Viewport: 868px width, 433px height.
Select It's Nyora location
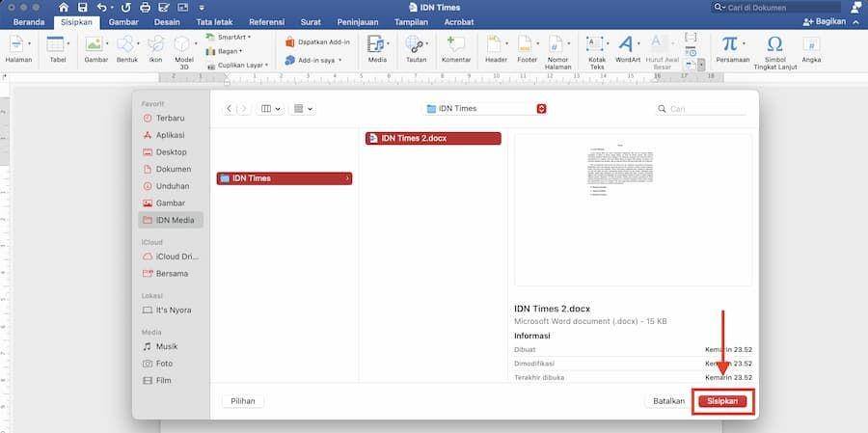[x=171, y=311]
